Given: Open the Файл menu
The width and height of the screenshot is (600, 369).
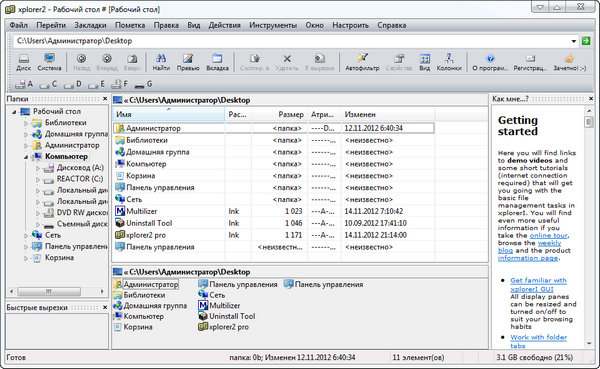Looking at the screenshot, I should click(18, 25).
